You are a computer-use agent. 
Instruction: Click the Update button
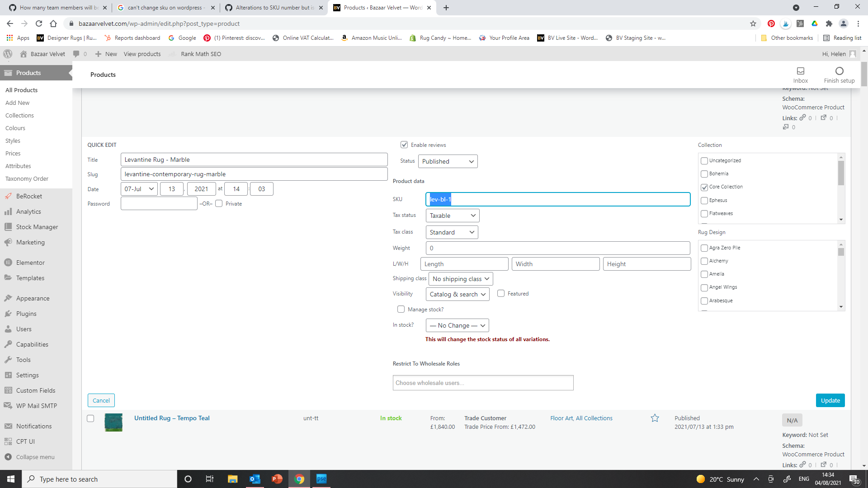pyautogui.click(x=830, y=400)
